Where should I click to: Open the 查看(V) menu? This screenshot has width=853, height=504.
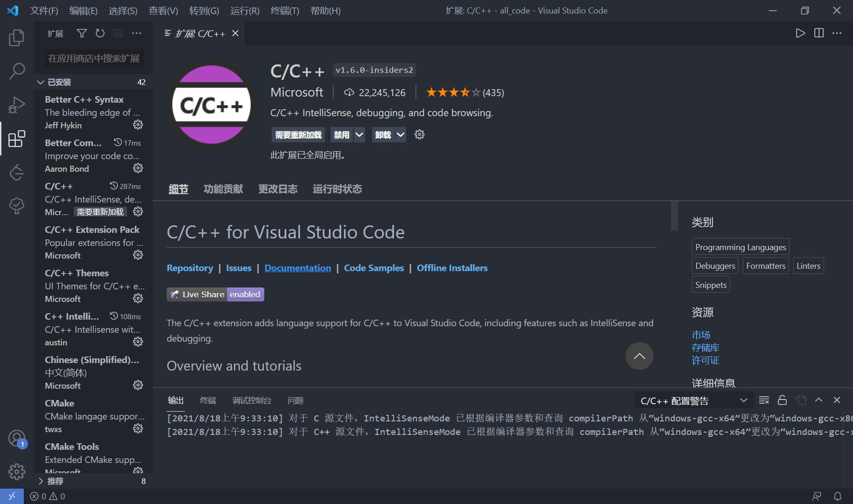[x=163, y=10]
